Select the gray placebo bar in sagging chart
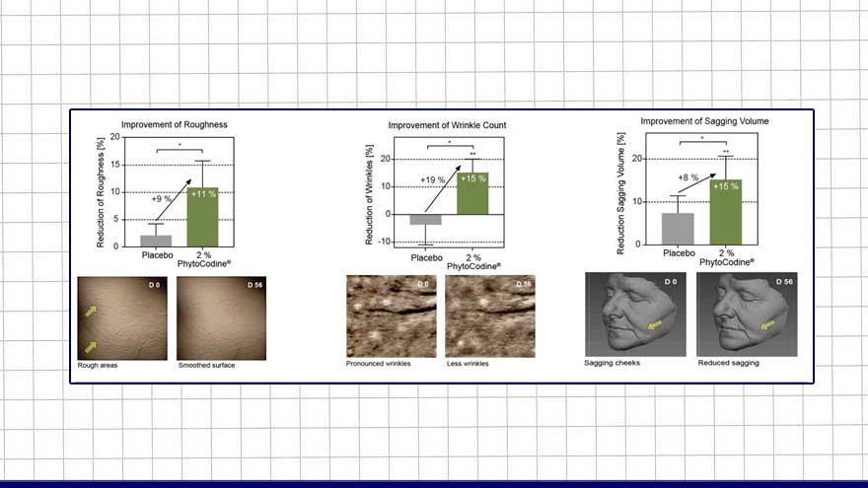The image size is (868, 488). pyautogui.click(x=679, y=229)
